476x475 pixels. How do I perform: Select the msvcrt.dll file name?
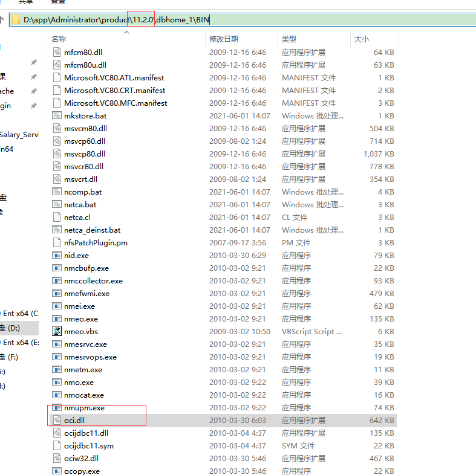pos(81,179)
